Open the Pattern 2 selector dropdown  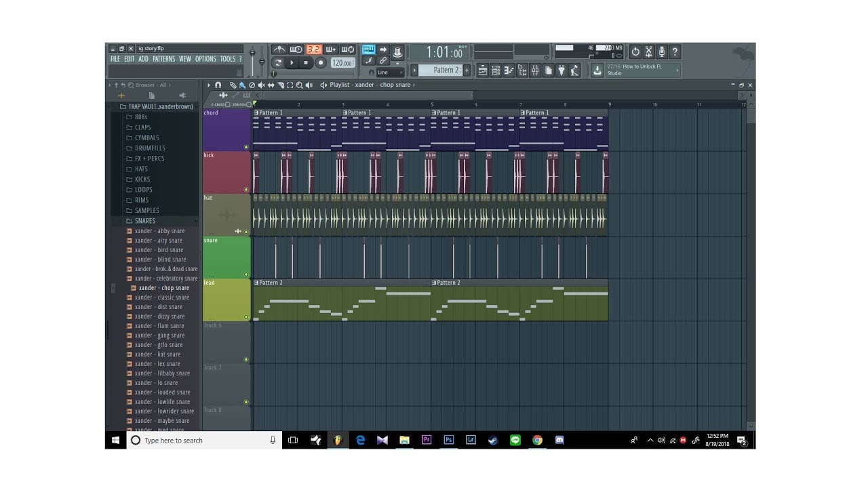pyautogui.click(x=440, y=70)
